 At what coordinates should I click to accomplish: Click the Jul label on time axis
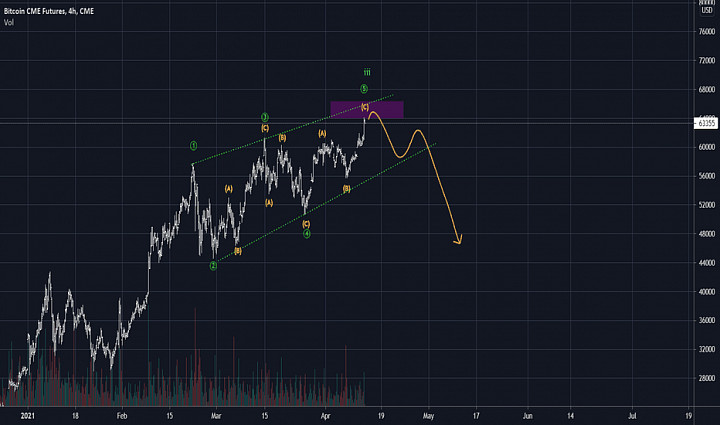[632, 416]
